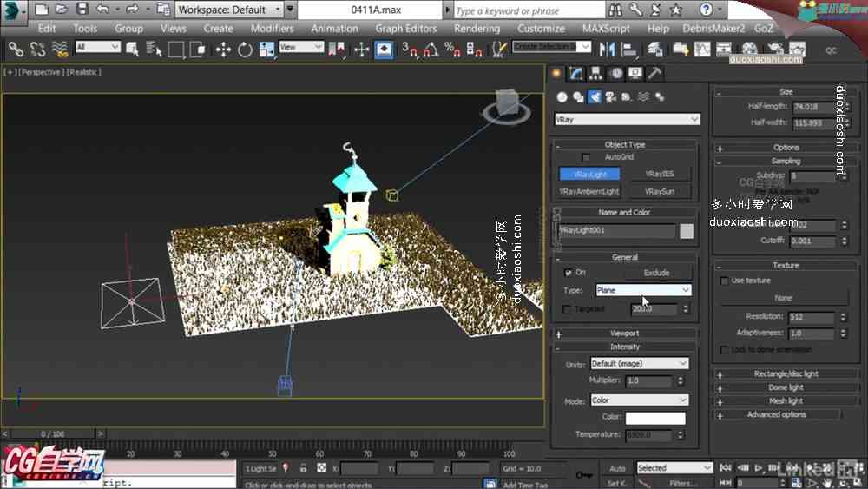868x489 pixels.
Task: Click Edit Named Selection Sets icon
Action: [499, 50]
